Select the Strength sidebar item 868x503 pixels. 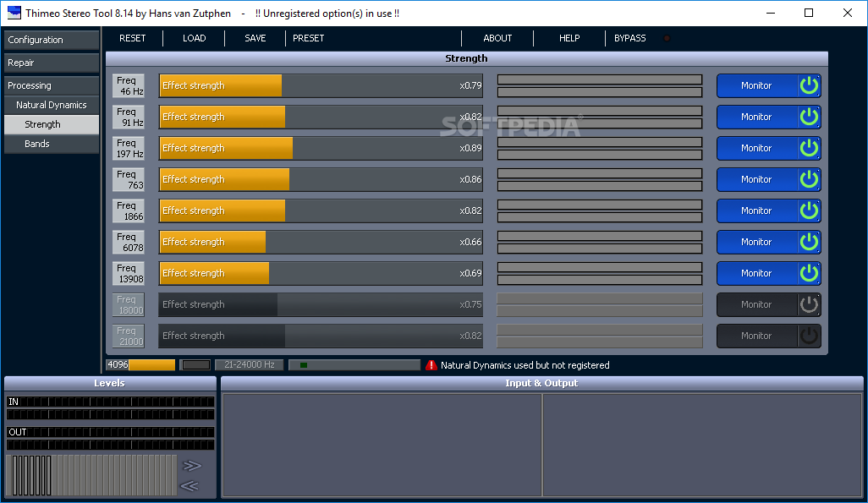point(52,124)
